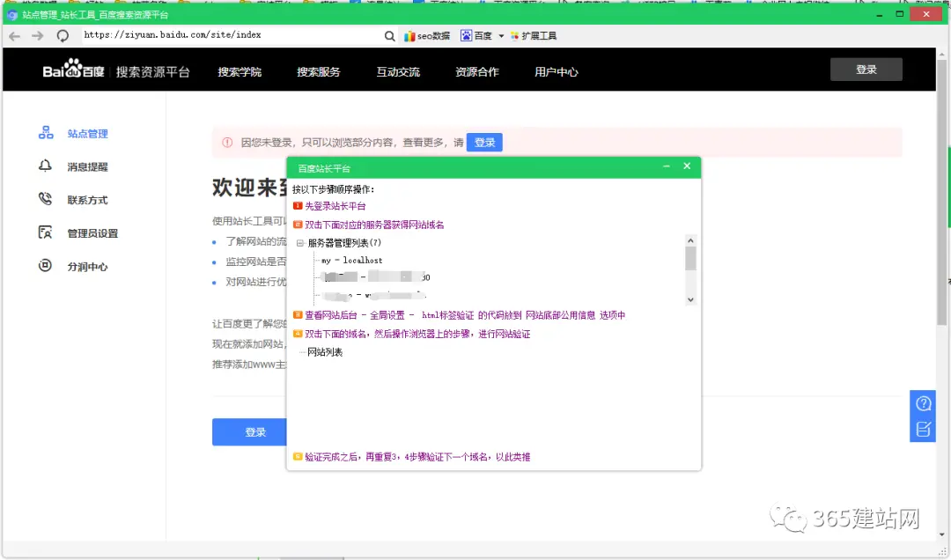The height and width of the screenshot is (560, 951).
Task: Collapse the 服务器管理列表 tree node
Action: [x=299, y=243]
